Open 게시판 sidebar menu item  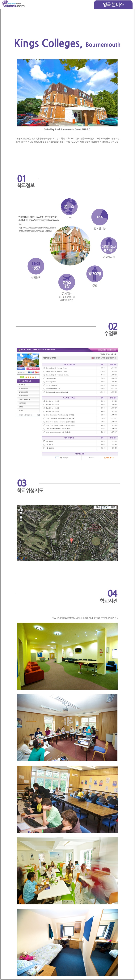28,410
